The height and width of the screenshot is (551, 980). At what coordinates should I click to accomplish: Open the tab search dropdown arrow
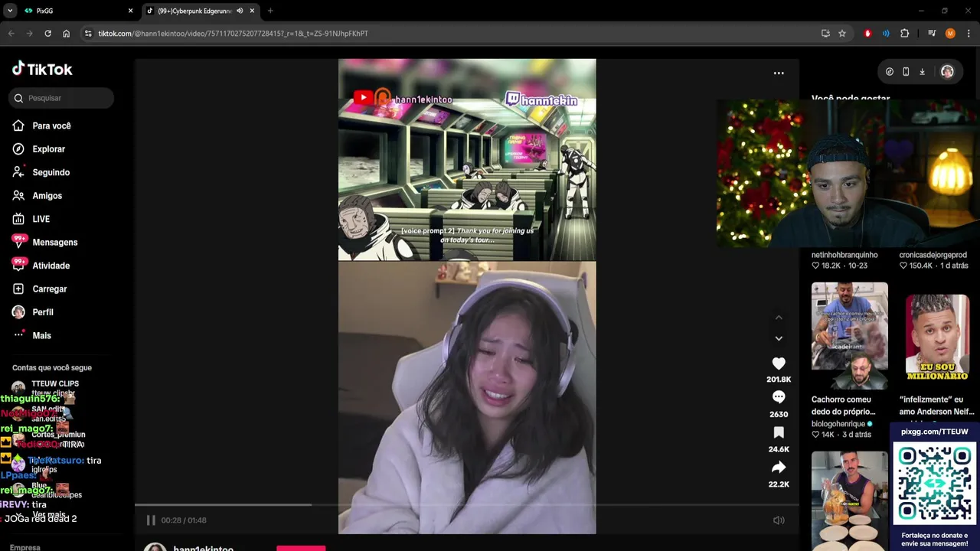tap(9, 11)
